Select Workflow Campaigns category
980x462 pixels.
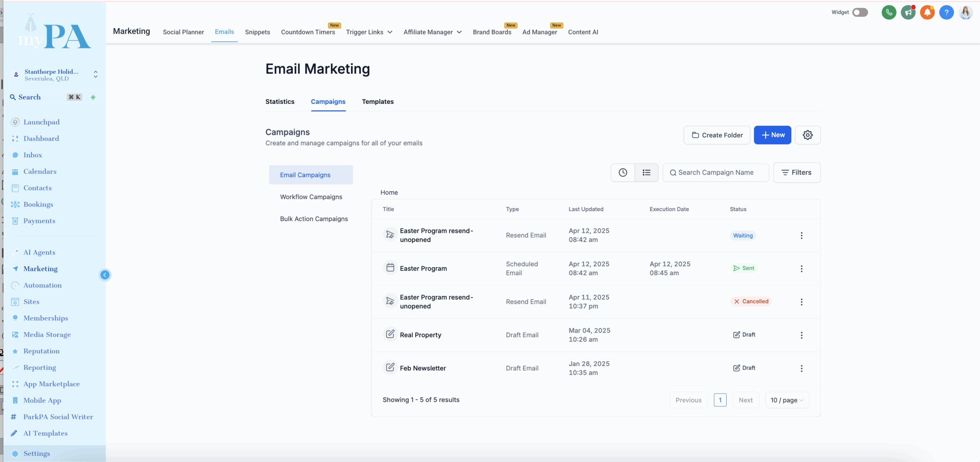pos(311,197)
